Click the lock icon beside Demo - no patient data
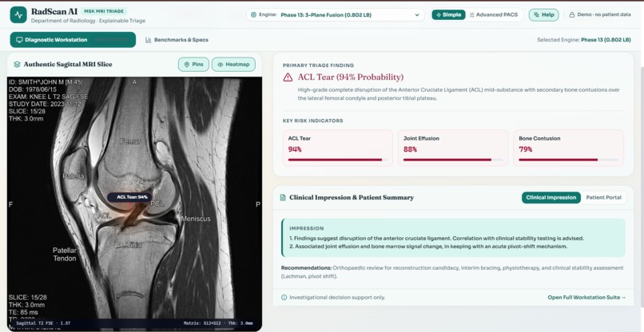This screenshot has height=332, width=644. [x=572, y=15]
